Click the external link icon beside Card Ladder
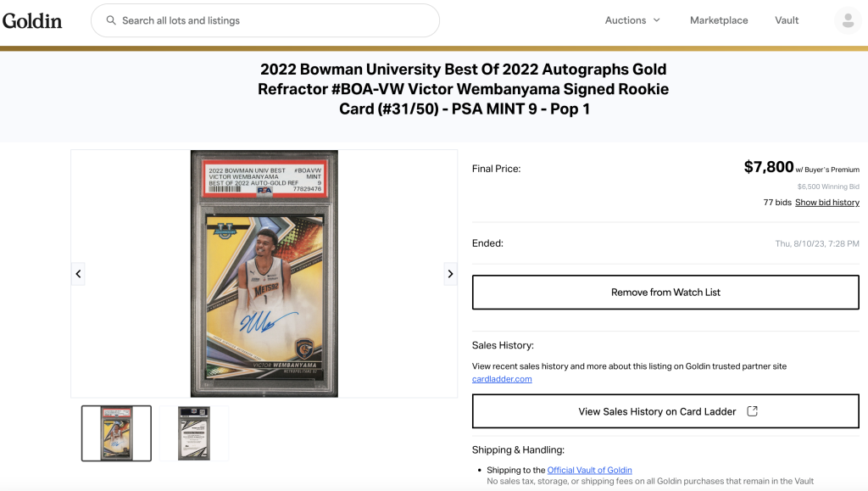This screenshot has width=868, height=491. click(753, 411)
